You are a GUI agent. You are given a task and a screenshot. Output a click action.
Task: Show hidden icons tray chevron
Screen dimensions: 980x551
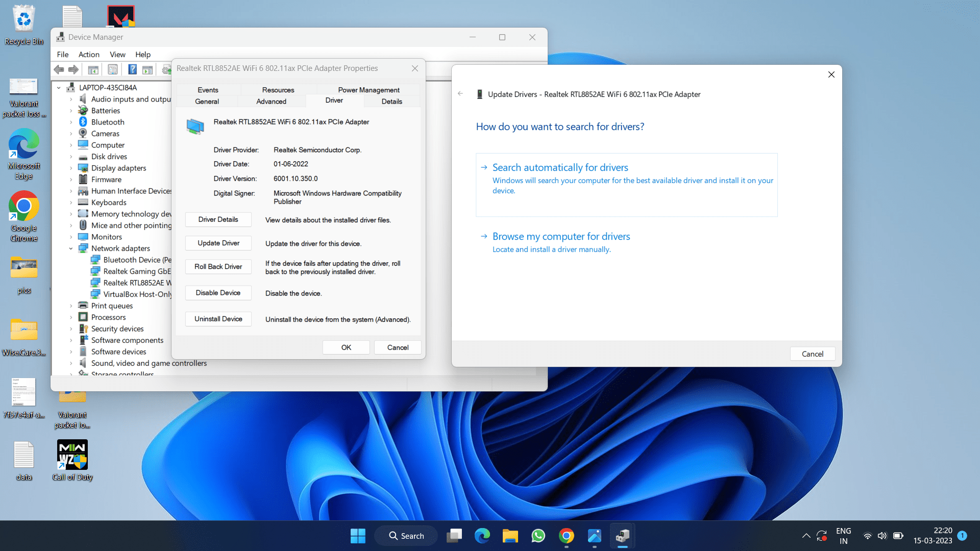[806, 536]
